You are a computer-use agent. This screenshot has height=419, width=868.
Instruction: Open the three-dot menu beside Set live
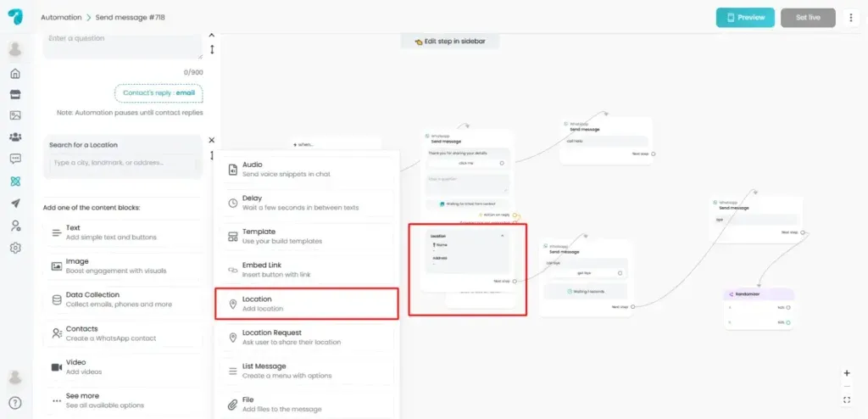[x=851, y=17]
